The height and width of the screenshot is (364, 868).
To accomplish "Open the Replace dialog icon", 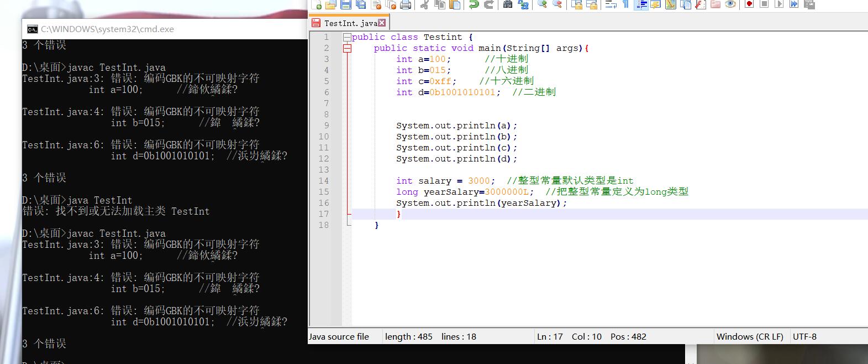I will [x=523, y=4].
